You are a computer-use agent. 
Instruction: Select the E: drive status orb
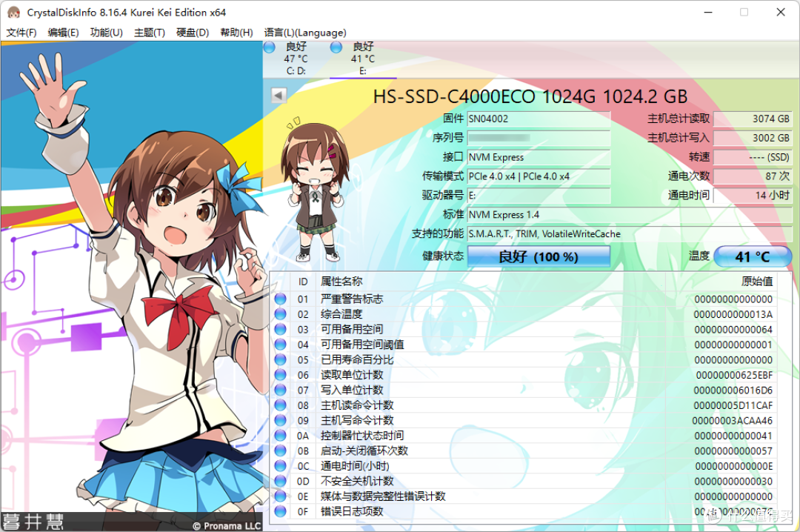[336, 47]
